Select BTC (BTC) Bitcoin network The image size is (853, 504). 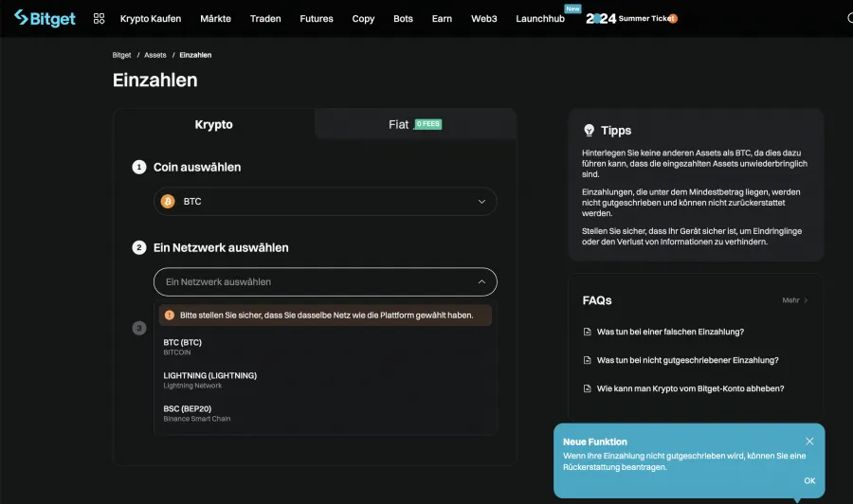coord(183,347)
